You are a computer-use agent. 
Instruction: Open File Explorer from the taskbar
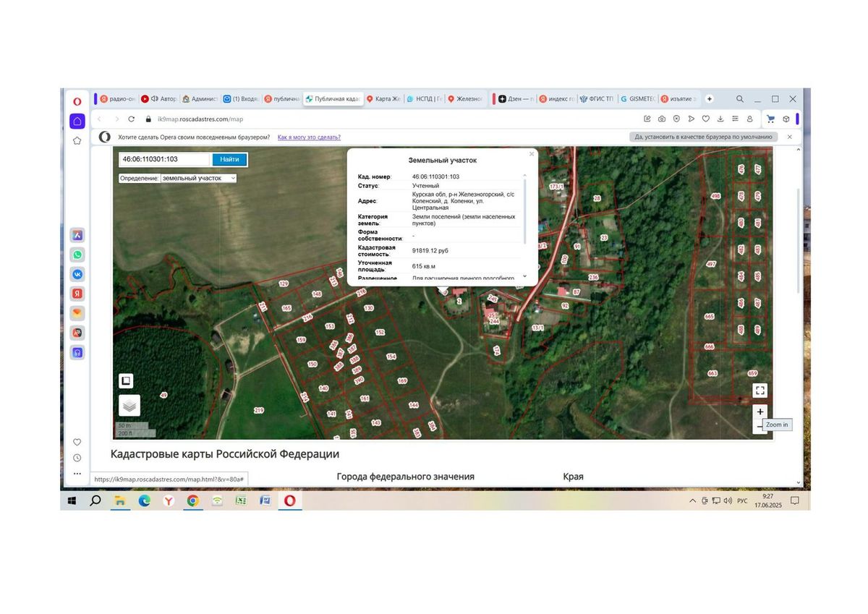click(x=120, y=500)
